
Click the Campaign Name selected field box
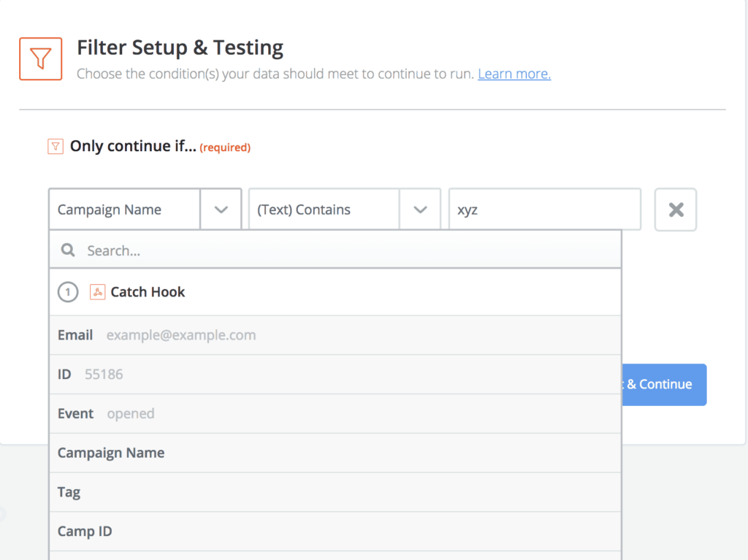124,210
